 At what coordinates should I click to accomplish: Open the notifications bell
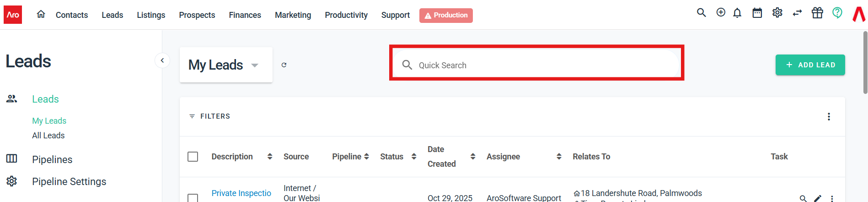(737, 13)
